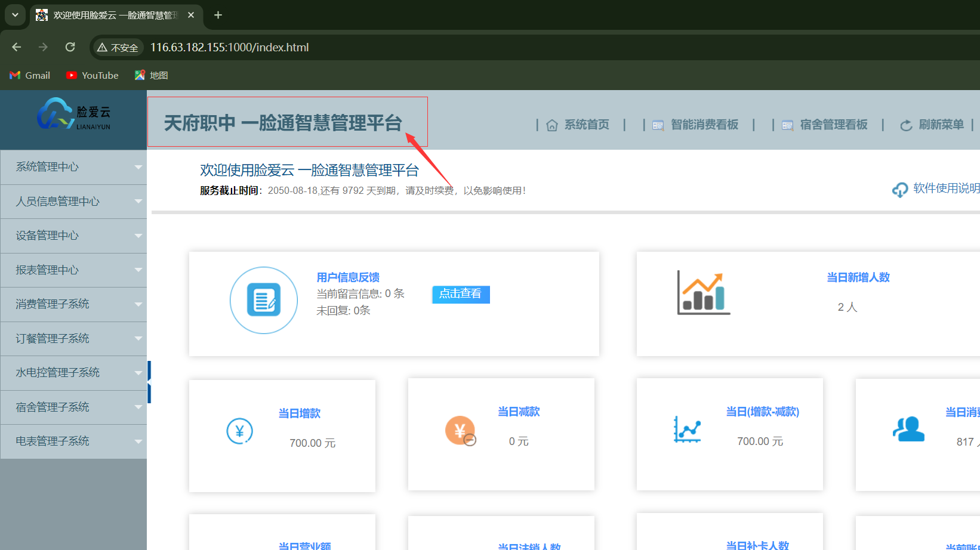Click the 当日(增款-减款) card title
Image resolution: width=980 pixels, height=550 pixels.
pyautogui.click(x=763, y=412)
